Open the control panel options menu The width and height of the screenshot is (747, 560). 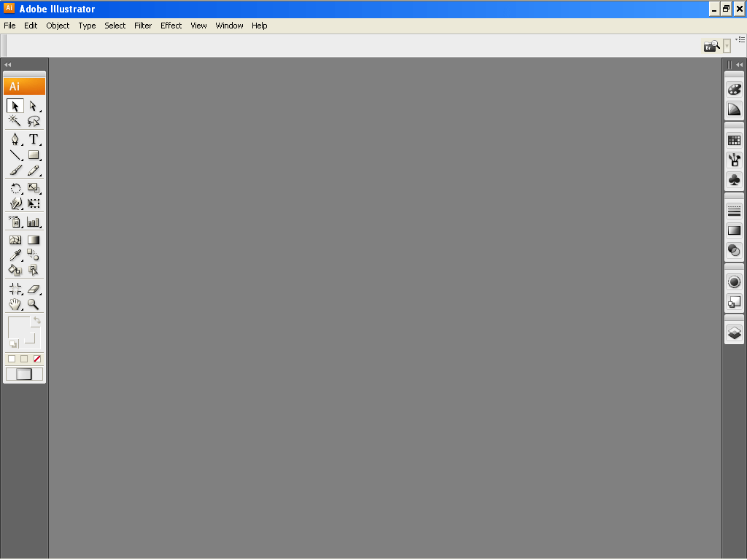740,39
